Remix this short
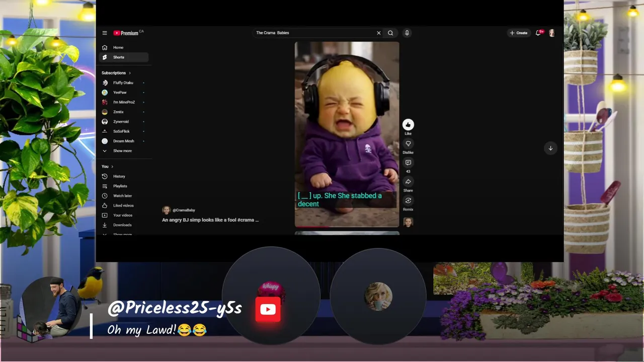This screenshot has width=644, height=362. (x=408, y=201)
